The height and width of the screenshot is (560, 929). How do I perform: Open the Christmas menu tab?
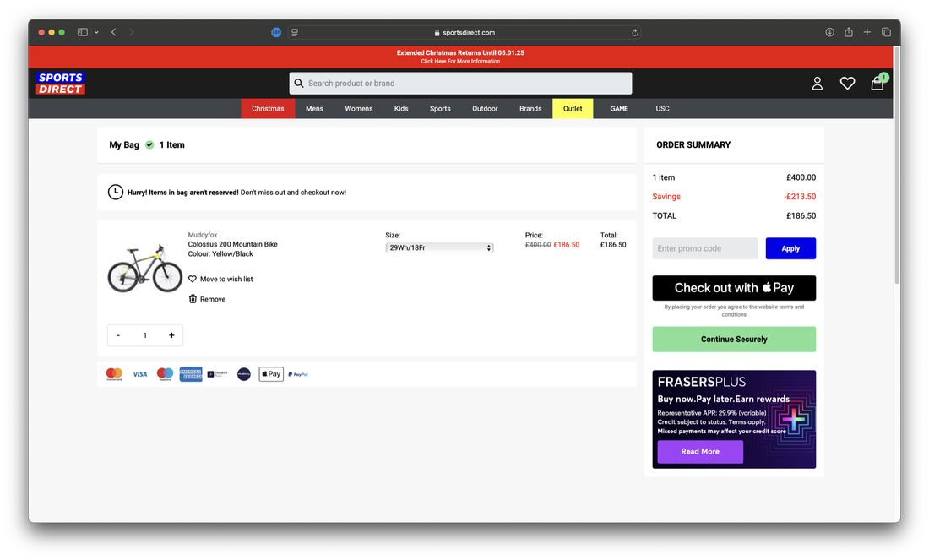(x=268, y=108)
